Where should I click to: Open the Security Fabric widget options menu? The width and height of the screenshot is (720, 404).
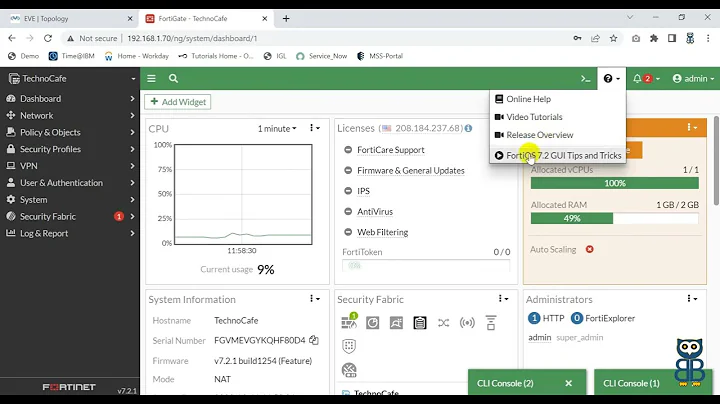(503, 299)
